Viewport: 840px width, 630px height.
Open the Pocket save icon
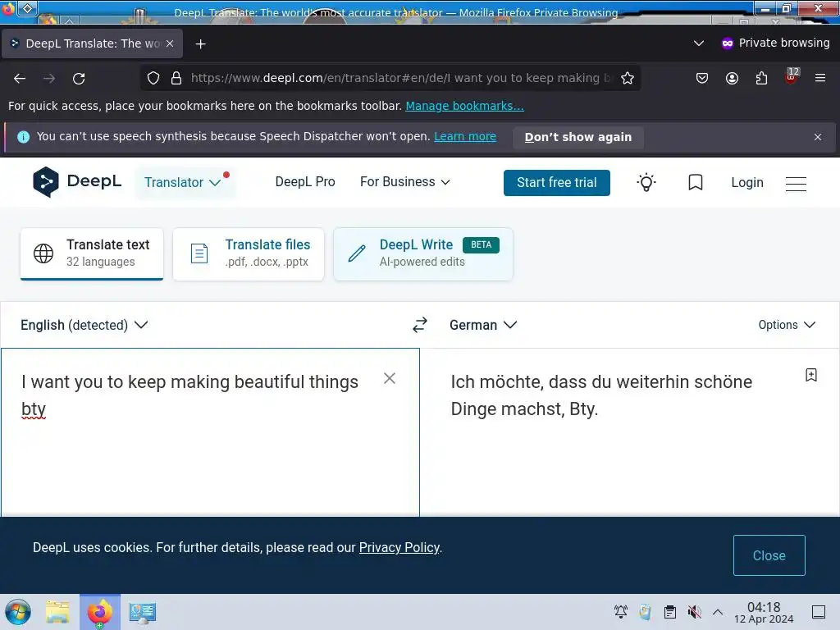tap(702, 78)
